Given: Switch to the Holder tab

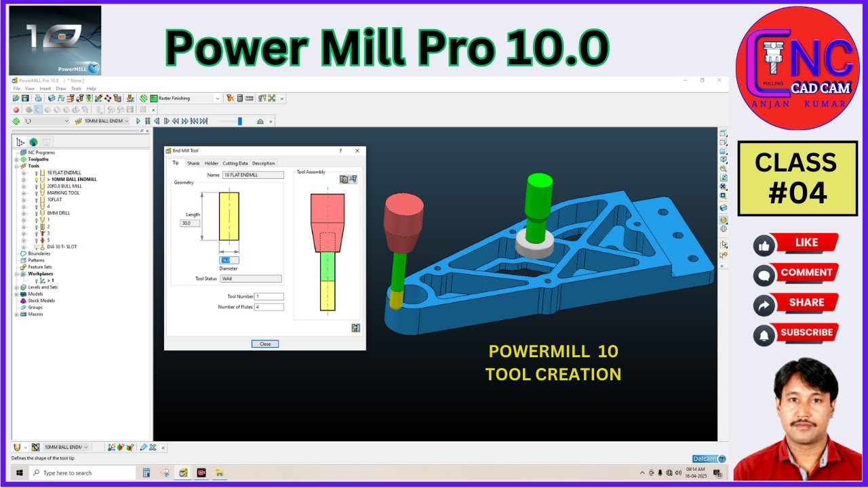Looking at the screenshot, I should tap(212, 163).
